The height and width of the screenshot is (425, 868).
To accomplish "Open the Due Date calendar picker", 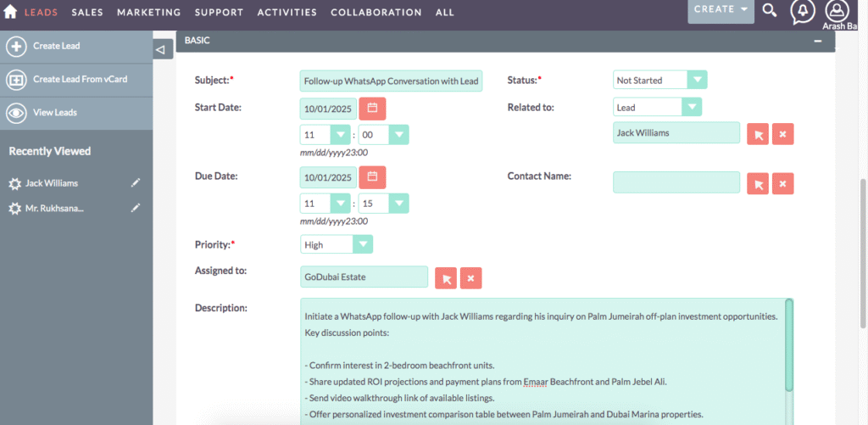I will pos(372,177).
